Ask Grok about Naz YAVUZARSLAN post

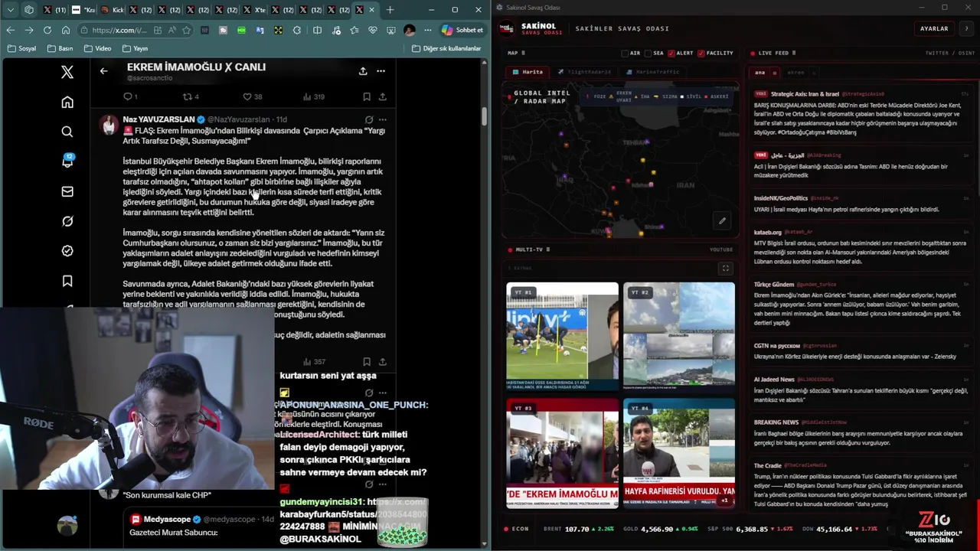coord(369,119)
